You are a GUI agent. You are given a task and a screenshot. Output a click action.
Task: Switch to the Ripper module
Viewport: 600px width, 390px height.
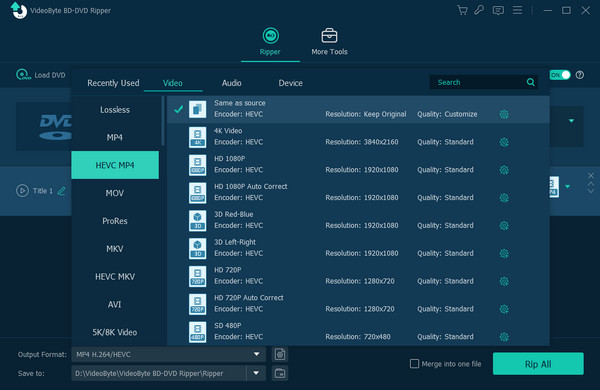pos(270,42)
